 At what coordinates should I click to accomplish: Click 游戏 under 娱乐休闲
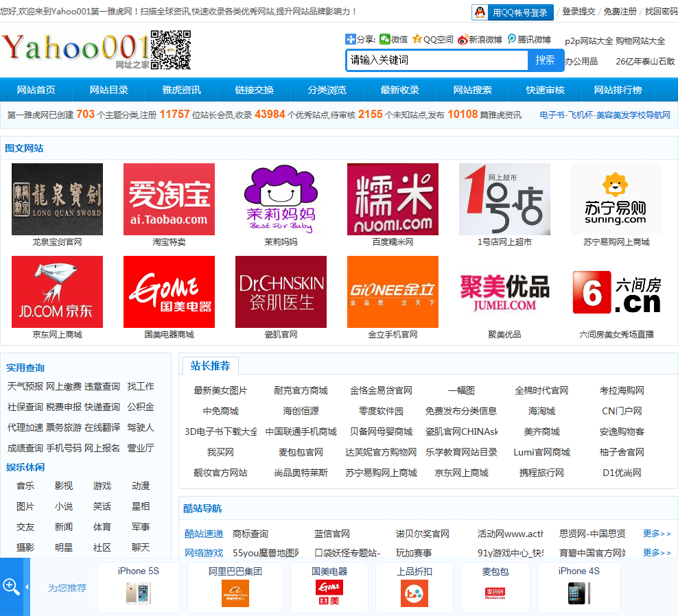click(102, 486)
